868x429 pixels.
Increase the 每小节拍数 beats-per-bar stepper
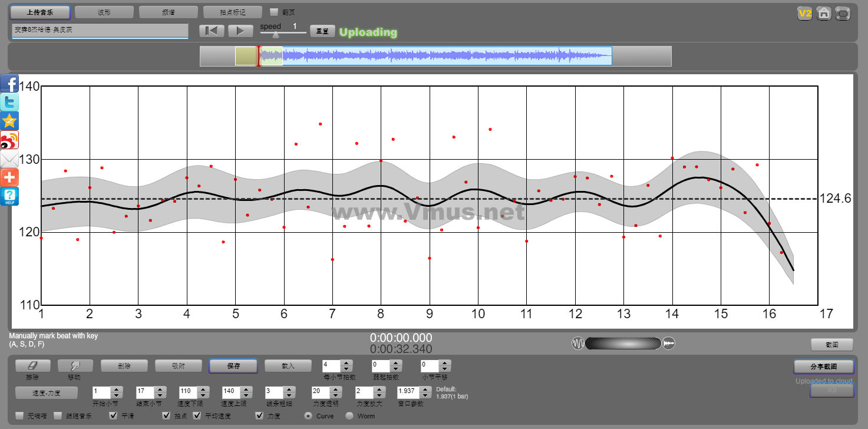click(346, 363)
